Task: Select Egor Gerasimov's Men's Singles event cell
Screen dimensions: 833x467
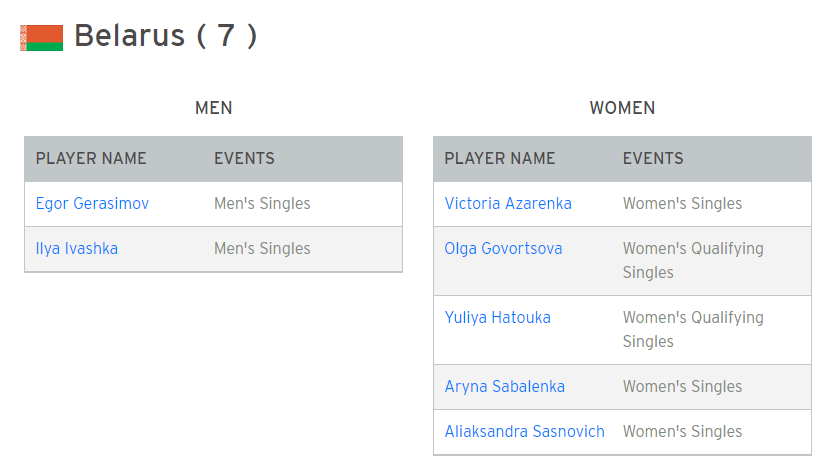Action: (262, 203)
